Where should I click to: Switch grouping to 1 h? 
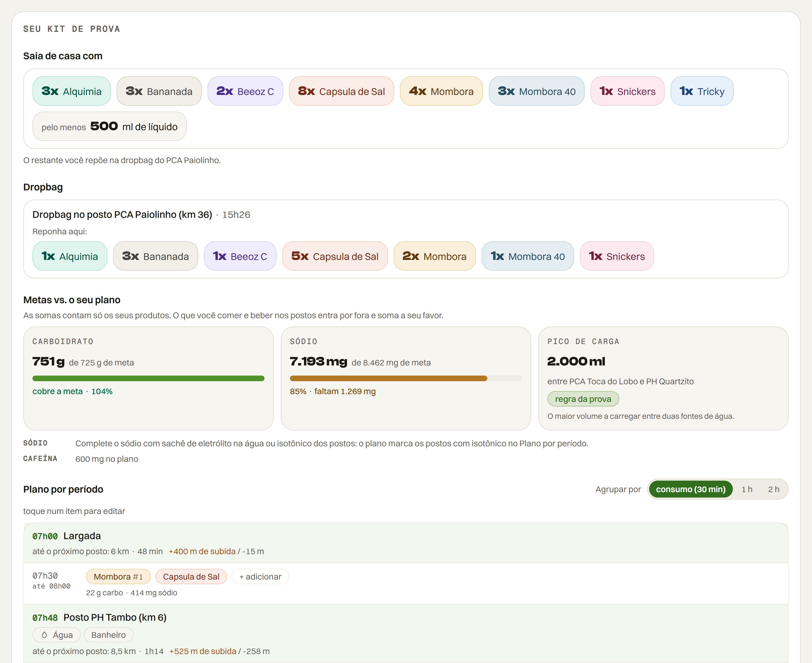pyautogui.click(x=747, y=489)
